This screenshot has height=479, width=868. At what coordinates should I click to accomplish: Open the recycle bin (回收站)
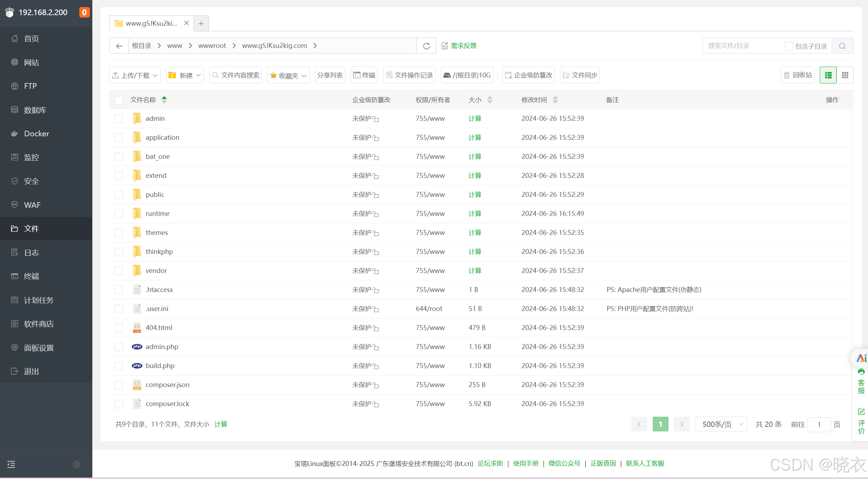pos(798,75)
